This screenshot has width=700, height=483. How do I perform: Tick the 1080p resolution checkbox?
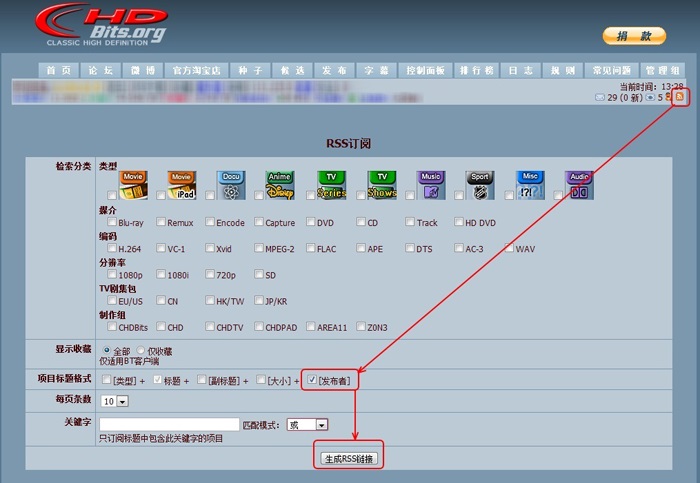[111, 274]
